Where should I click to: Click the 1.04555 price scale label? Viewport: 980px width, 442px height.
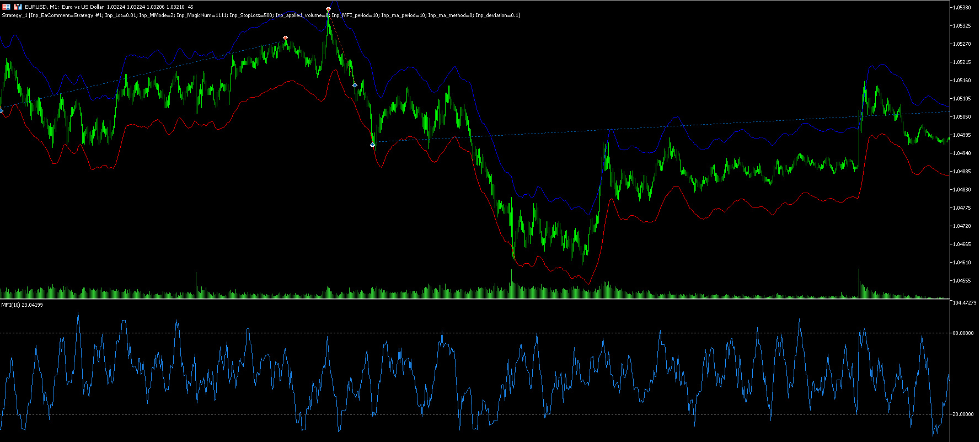[x=962, y=281]
